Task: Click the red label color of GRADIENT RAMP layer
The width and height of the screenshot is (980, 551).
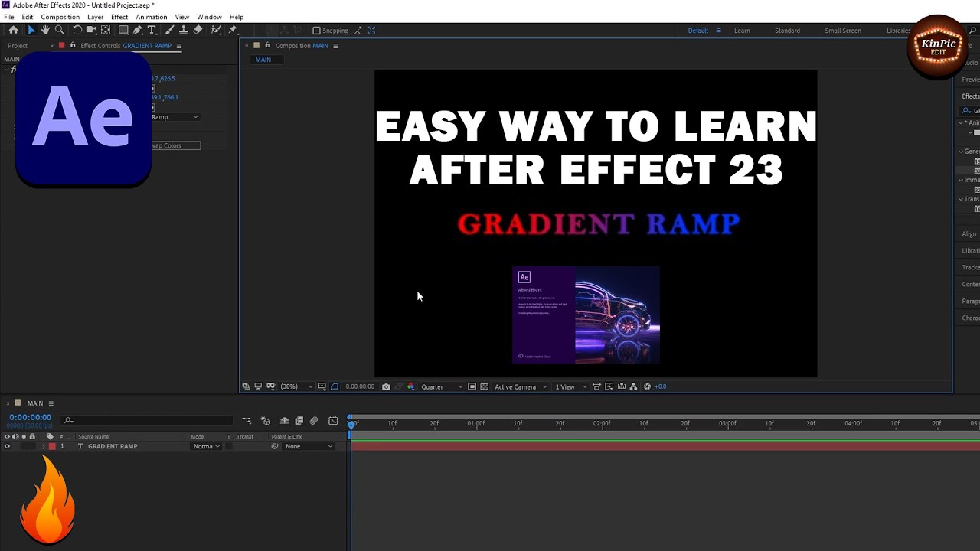Action: (52, 446)
